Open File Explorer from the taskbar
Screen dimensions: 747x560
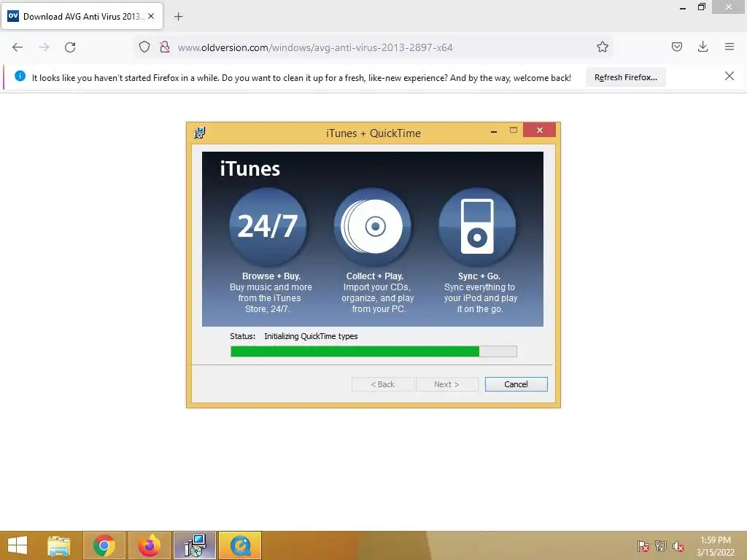(59, 545)
